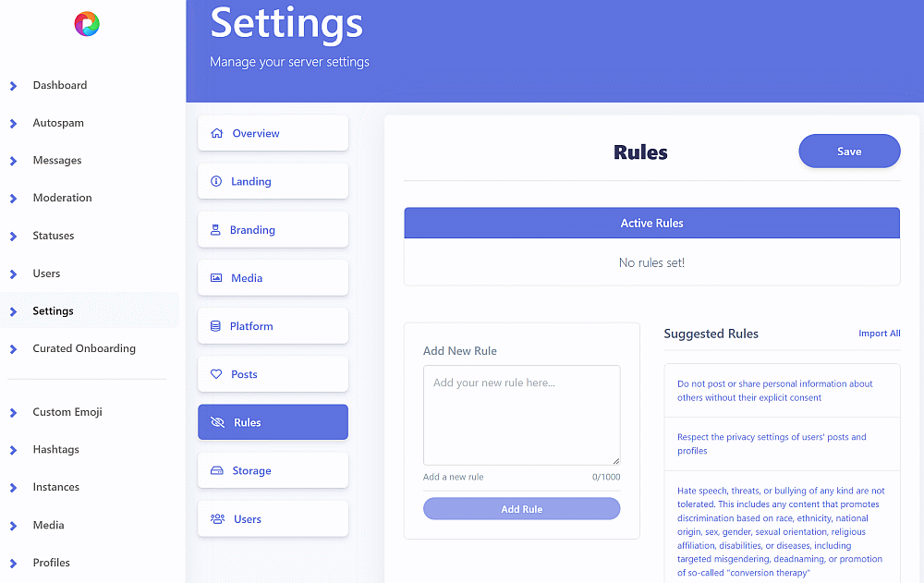The height and width of the screenshot is (583, 924).
Task: Expand the Dashboard sidebar chevron
Action: [13, 86]
